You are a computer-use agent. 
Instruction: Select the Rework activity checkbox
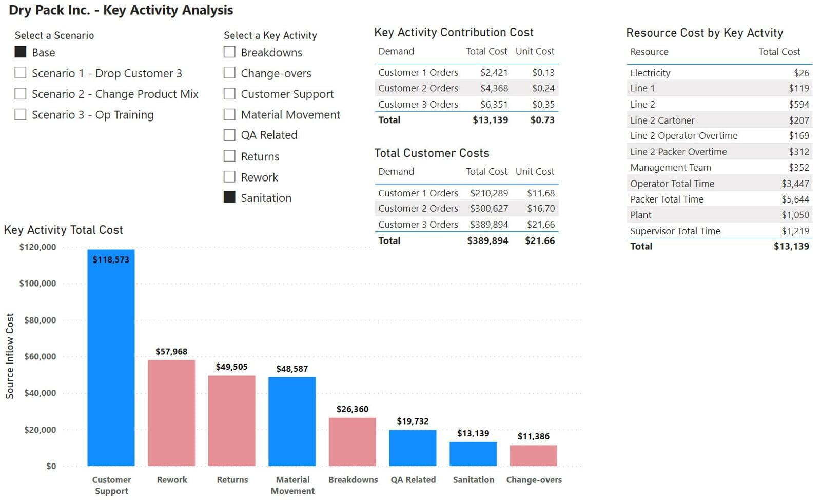pos(229,177)
